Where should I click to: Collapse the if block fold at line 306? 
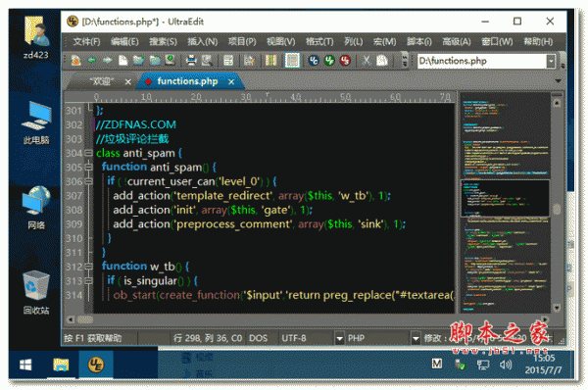pyautogui.click(x=88, y=181)
